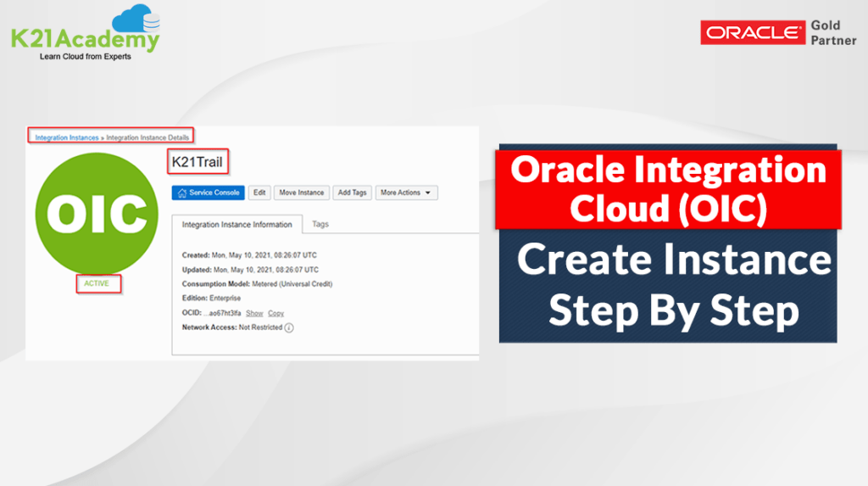Show the full OCID value

pyautogui.click(x=254, y=313)
